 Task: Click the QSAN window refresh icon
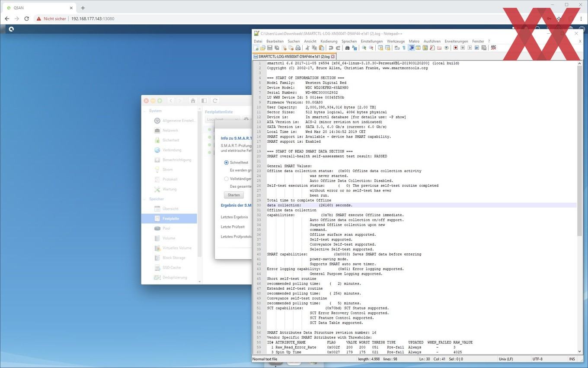(x=215, y=100)
